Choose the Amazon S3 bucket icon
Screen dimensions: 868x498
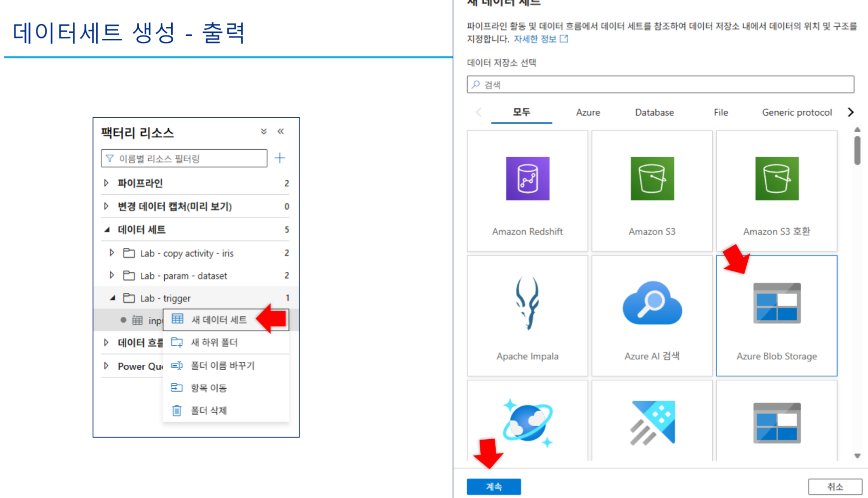(x=652, y=179)
